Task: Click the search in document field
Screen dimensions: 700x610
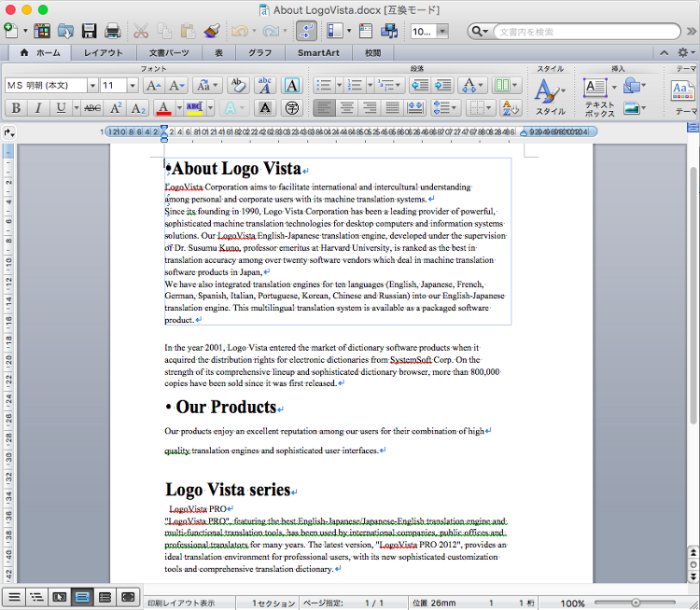Action: pos(586,32)
